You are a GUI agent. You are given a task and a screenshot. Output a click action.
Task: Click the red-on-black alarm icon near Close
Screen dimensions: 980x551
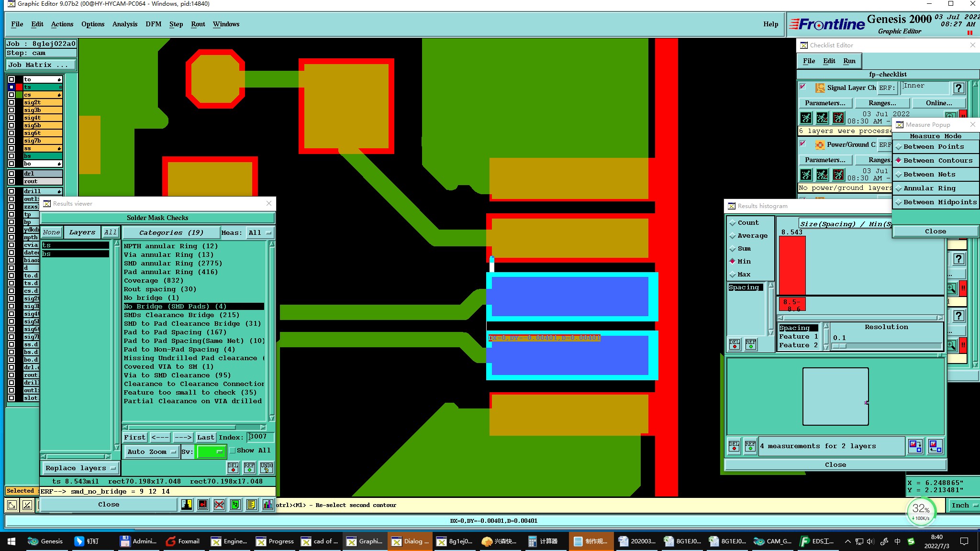[x=203, y=505]
